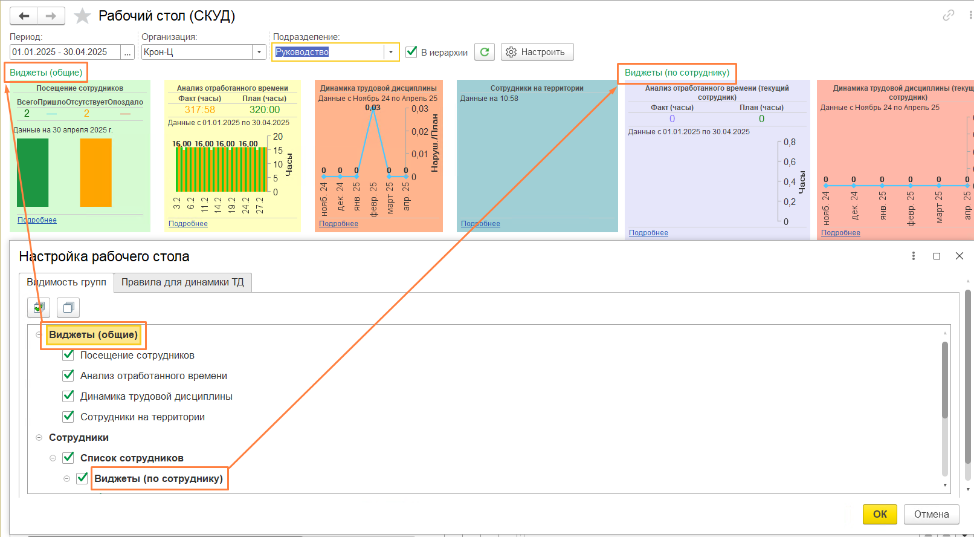The image size is (974, 537).
Task: Click the back navigation arrow
Action: point(23,16)
